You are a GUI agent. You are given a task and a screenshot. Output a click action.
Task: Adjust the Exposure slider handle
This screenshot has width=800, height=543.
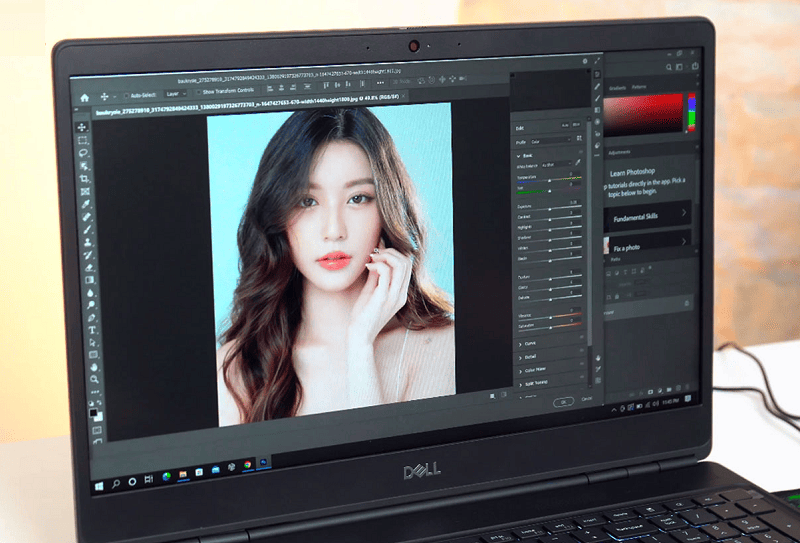click(x=549, y=209)
